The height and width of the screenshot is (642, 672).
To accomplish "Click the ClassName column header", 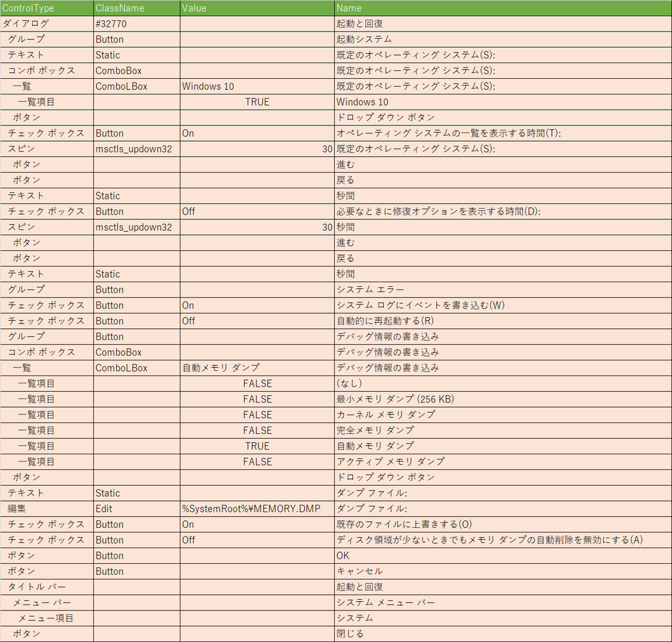I will coord(136,8).
